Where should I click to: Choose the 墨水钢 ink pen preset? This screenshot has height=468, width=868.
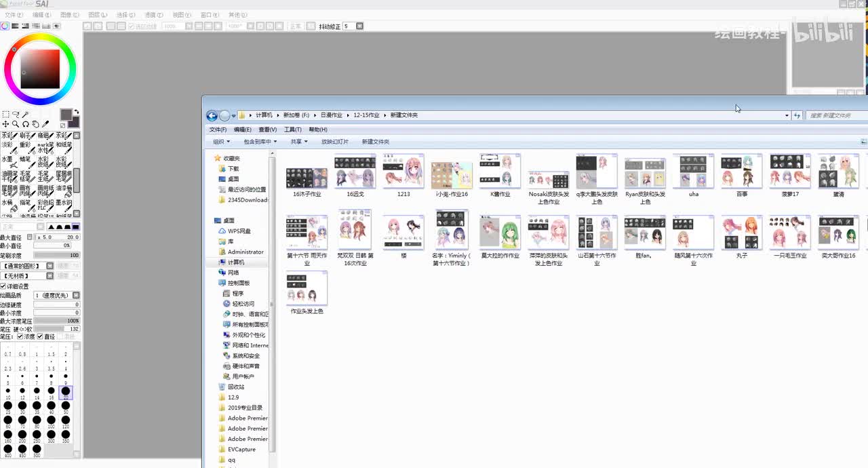[64, 207]
